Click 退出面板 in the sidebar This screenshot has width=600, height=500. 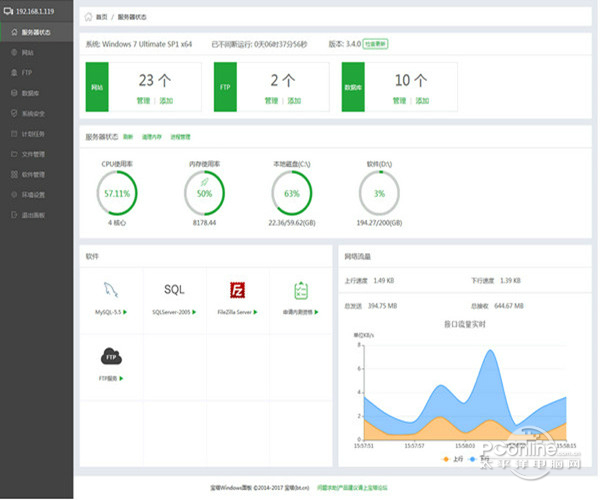click(33, 215)
